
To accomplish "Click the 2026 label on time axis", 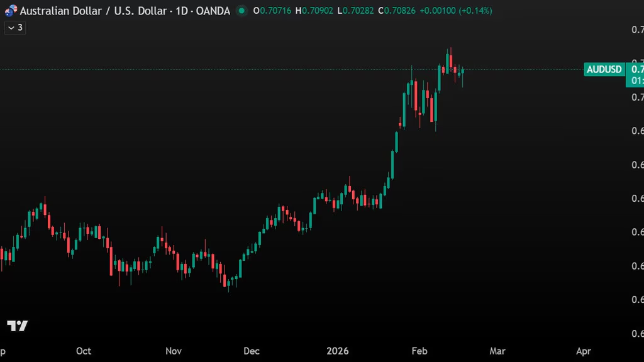I will (336, 351).
